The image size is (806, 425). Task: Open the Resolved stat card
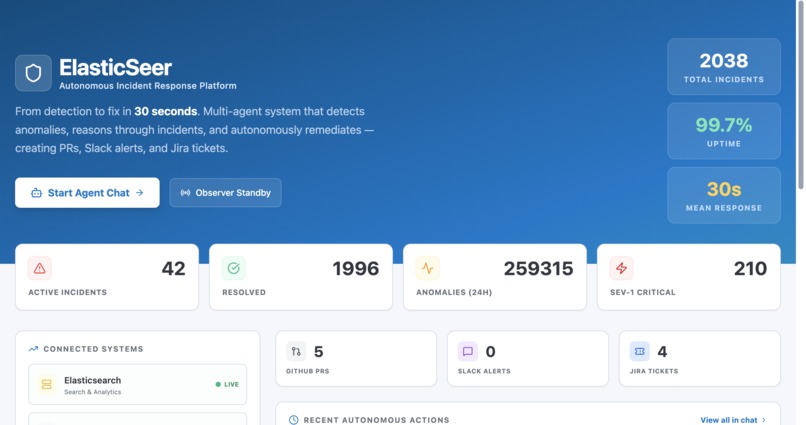pyautogui.click(x=301, y=277)
